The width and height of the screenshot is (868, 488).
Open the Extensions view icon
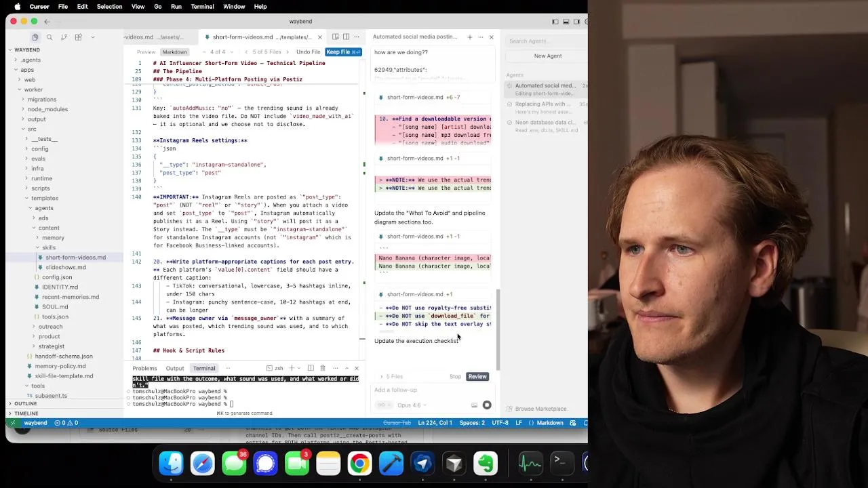[x=78, y=37]
